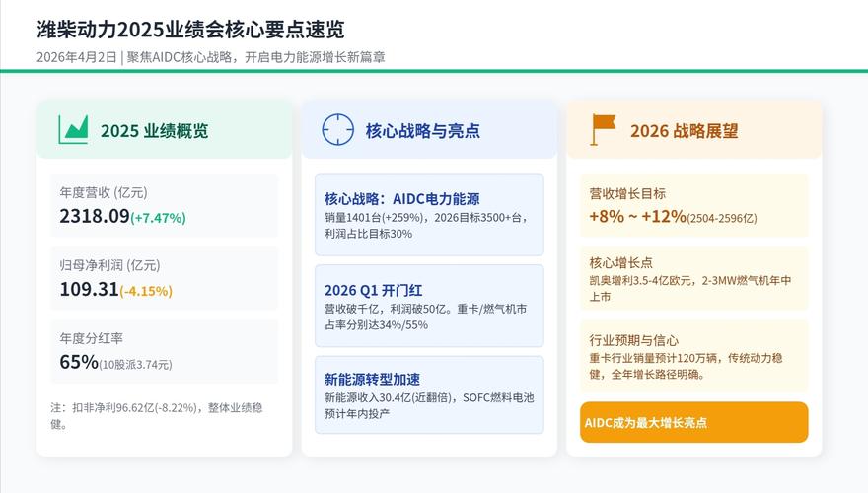
Task: Click the 核心增长点 card
Action: [x=693, y=278]
